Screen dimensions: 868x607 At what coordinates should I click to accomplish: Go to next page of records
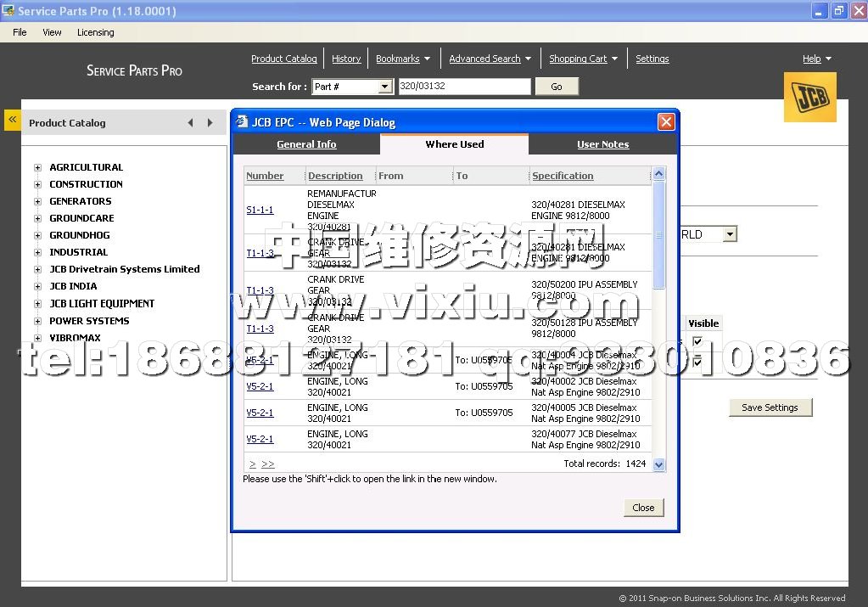tap(253, 464)
